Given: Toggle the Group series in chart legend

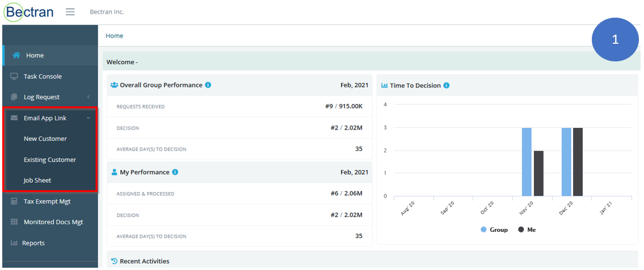Looking at the screenshot, I should tap(494, 230).
